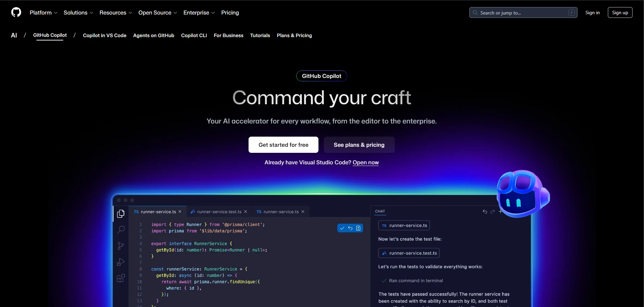Close the first runner-service.ts tab
This screenshot has height=307, width=644.
[x=180, y=212]
